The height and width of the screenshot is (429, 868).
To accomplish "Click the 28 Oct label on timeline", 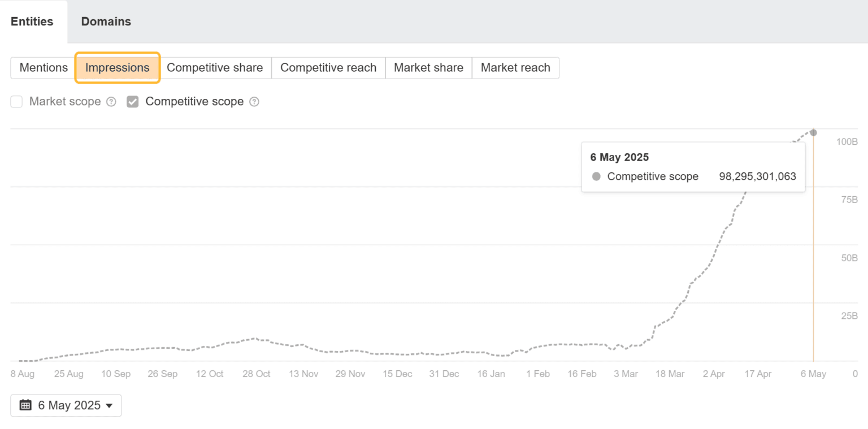I will tap(257, 374).
